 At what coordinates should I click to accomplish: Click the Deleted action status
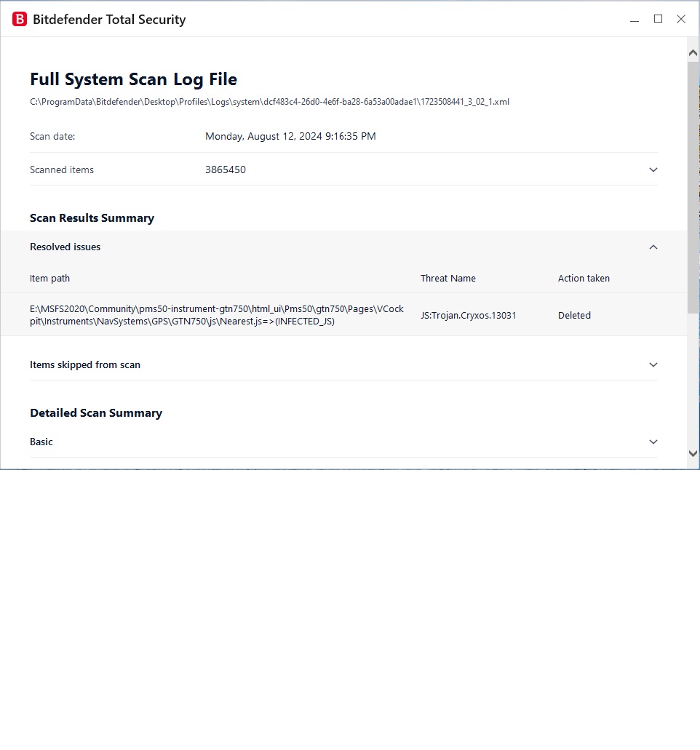[x=574, y=316]
